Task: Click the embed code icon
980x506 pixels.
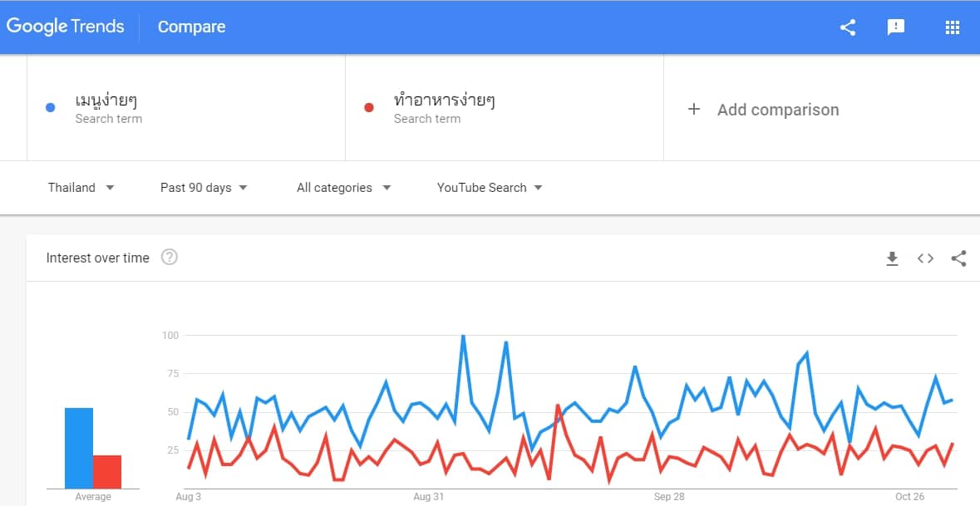Action: tap(925, 258)
